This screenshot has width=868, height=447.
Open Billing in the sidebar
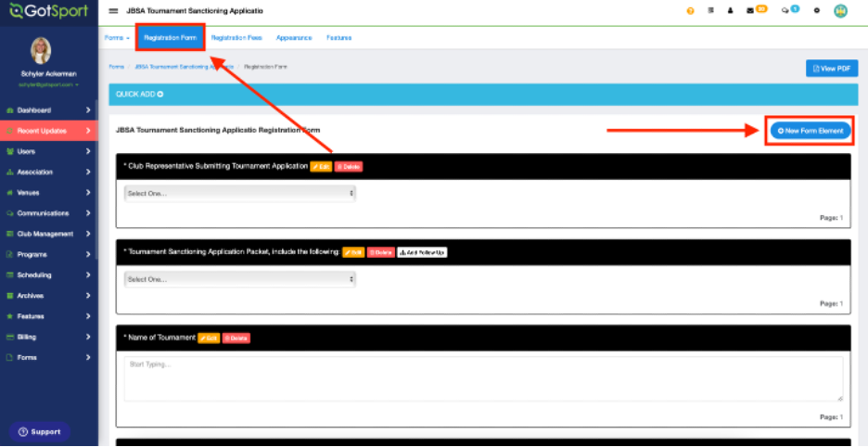tap(49, 337)
